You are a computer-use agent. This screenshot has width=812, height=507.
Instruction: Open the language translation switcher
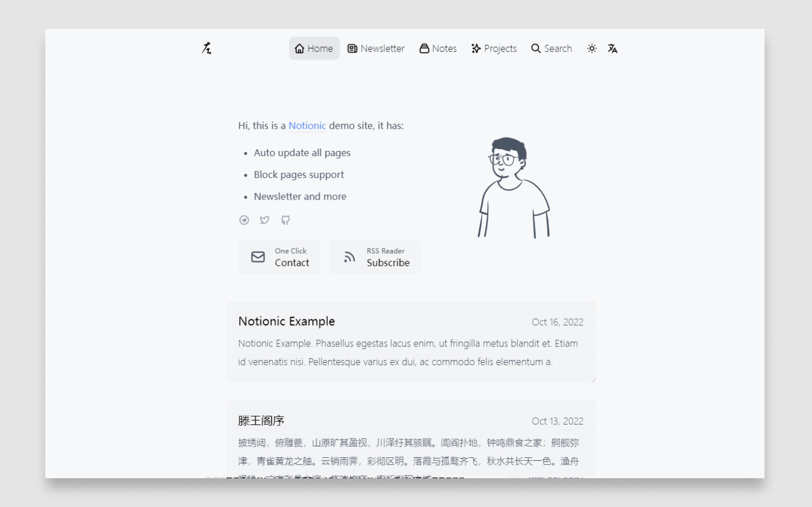click(613, 49)
